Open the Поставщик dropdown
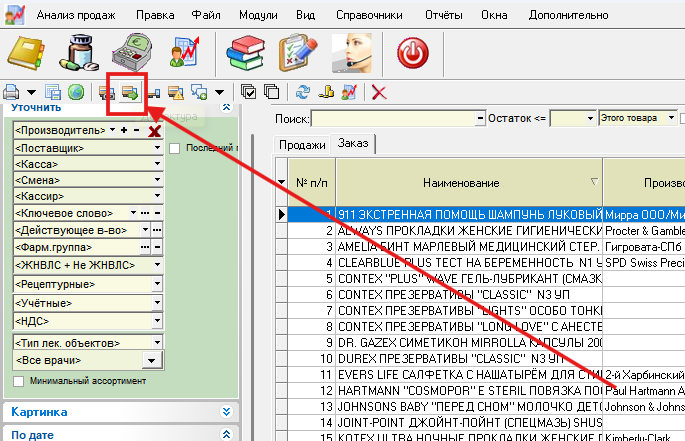685x441 pixels. pos(157,148)
